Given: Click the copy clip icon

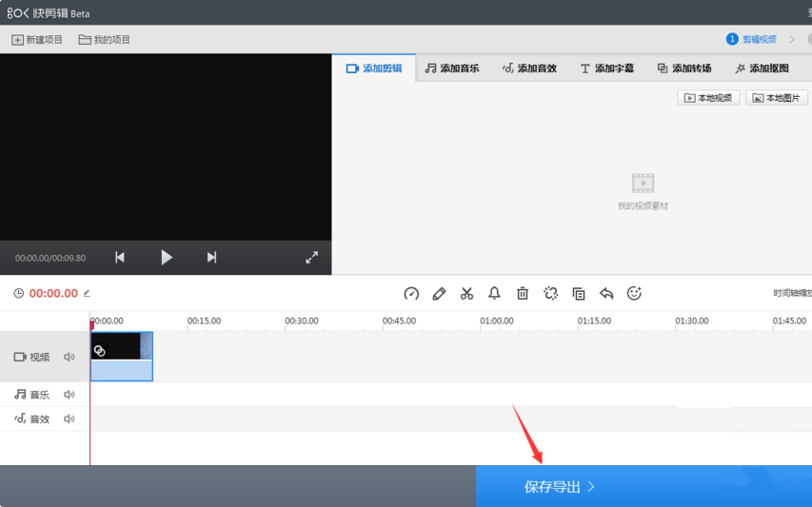Looking at the screenshot, I should coord(579,294).
